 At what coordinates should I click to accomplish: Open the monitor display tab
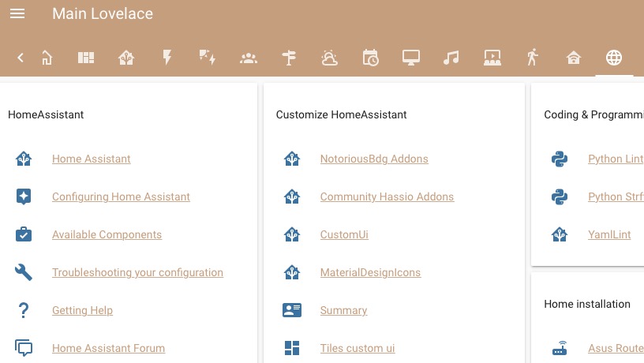pos(410,58)
